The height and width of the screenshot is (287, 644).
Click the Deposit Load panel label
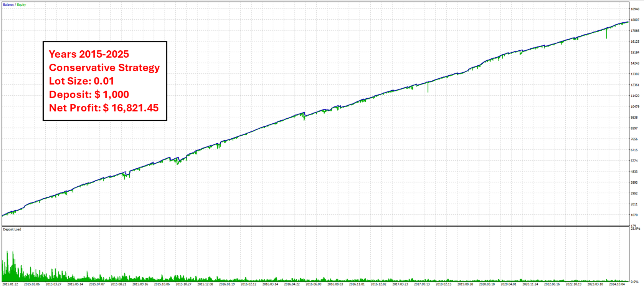click(x=12, y=229)
